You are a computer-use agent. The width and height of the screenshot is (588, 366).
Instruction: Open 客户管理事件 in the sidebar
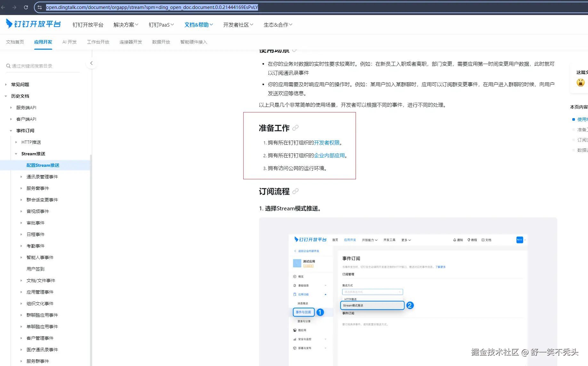[40, 338]
